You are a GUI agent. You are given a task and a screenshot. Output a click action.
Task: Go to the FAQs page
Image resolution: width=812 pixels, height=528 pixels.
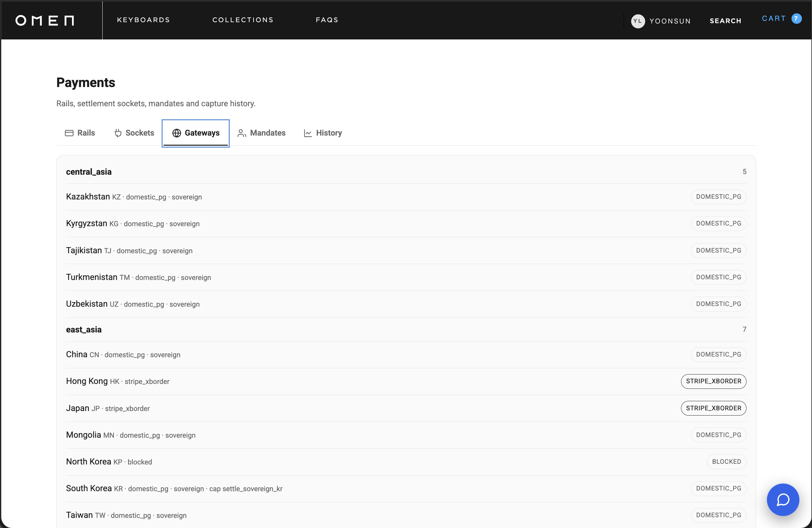(x=327, y=20)
